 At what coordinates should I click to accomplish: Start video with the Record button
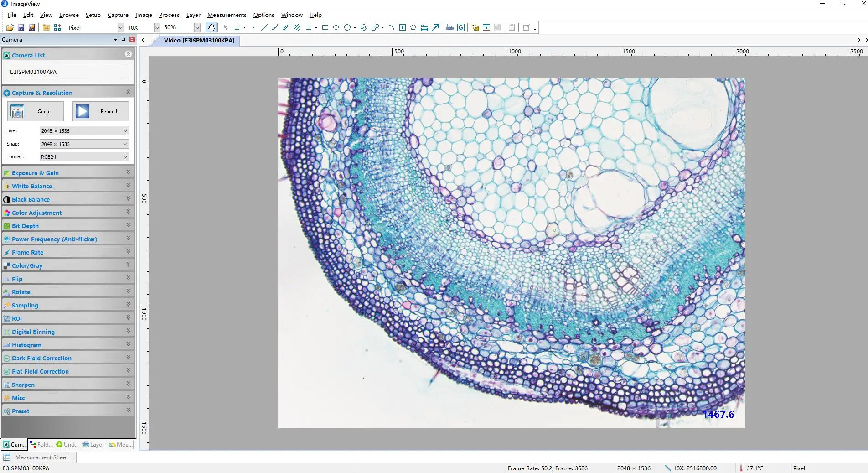tap(101, 111)
